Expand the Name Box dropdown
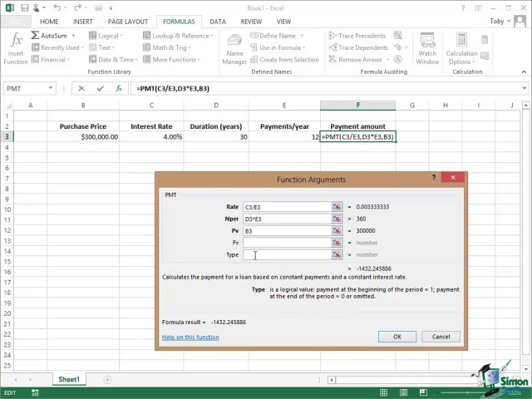 pyautogui.click(x=51, y=88)
